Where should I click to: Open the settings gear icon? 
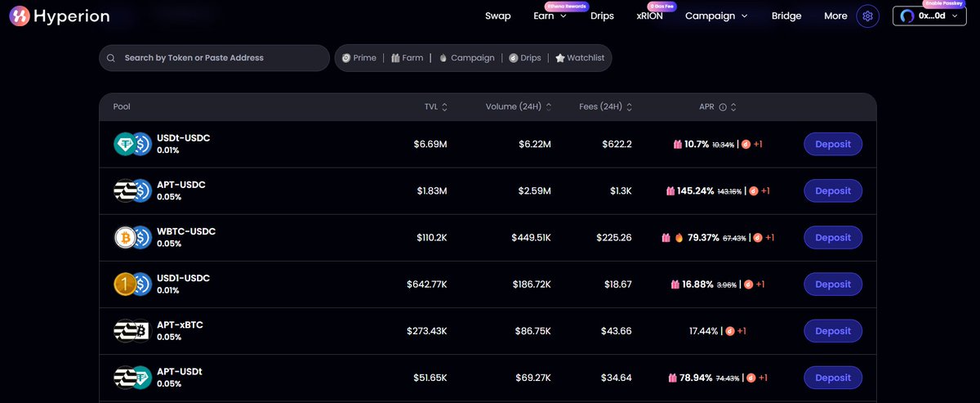[868, 16]
